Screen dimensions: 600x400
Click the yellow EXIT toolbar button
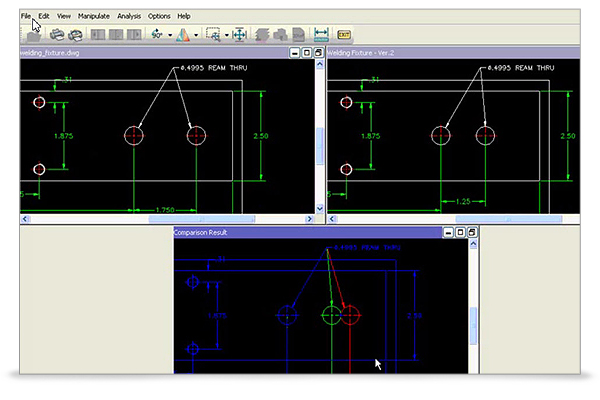coord(344,34)
